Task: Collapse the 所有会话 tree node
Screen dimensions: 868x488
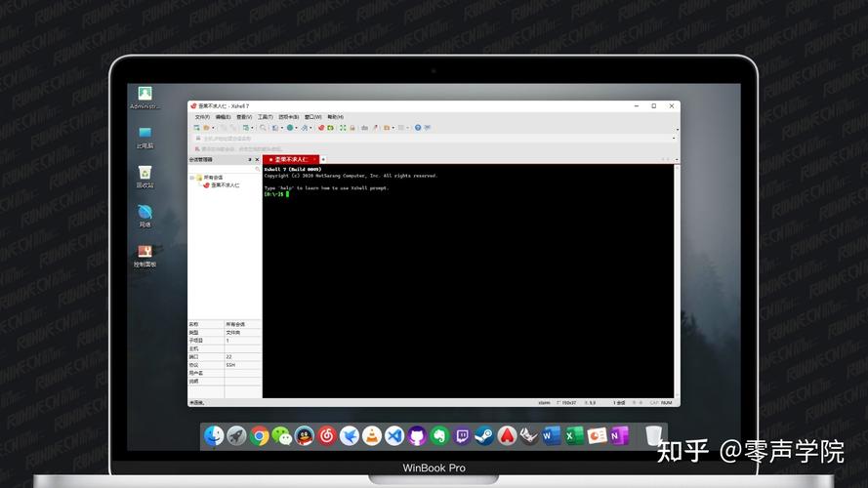Action: [x=191, y=178]
